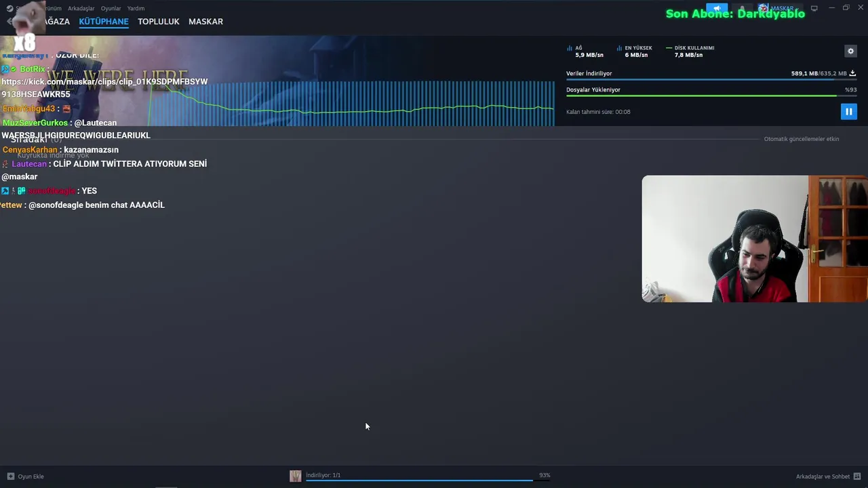Image resolution: width=868 pixels, height=488 pixels.
Task: Click the AĞ network speed stat
Action: [x=585, y=52]
